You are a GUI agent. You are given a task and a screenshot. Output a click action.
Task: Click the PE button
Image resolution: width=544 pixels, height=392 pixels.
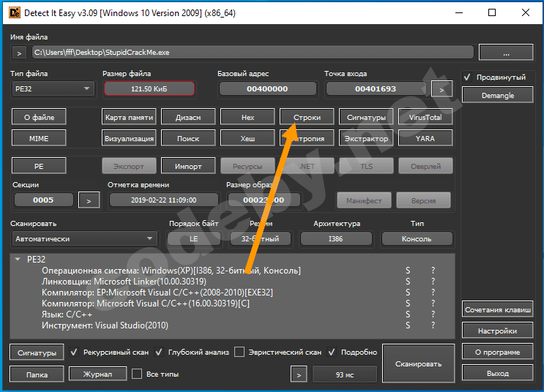point(39,166)
